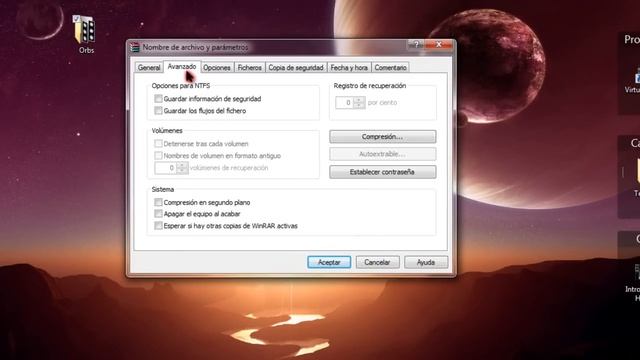Open the Comentario tab
Screen dimensions: 640x360
point(390,68)
